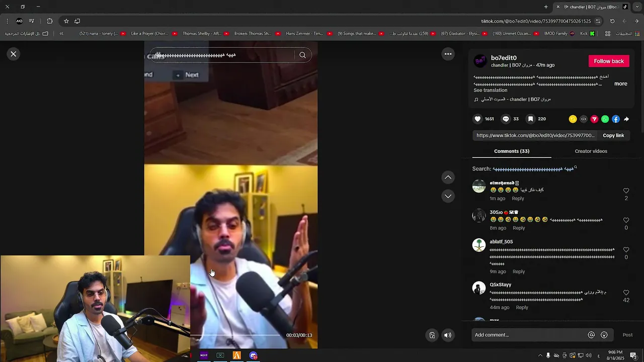Click the mention @ icon in comment box

591,335
